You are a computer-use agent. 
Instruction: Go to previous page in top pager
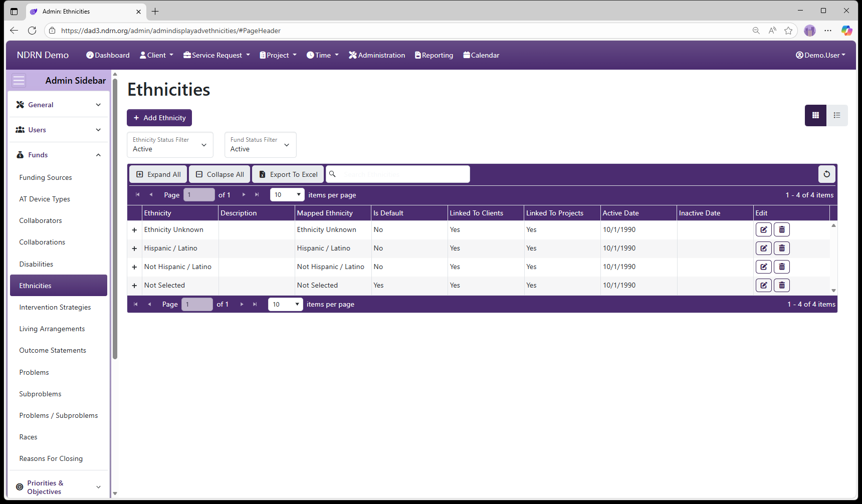click(x=151, y=195)
